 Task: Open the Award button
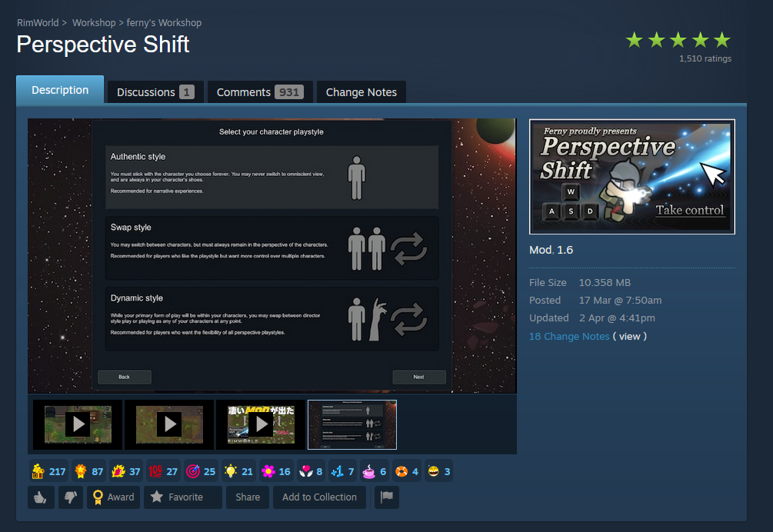tap(114, 497)
